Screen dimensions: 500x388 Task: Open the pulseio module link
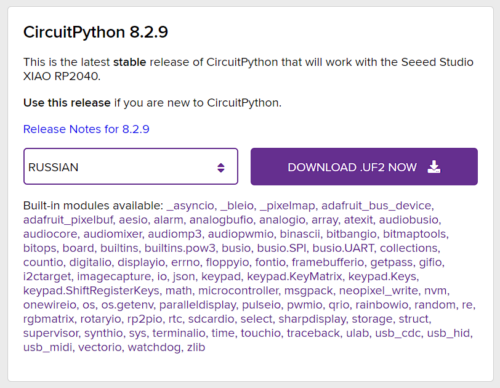point(261,305)
